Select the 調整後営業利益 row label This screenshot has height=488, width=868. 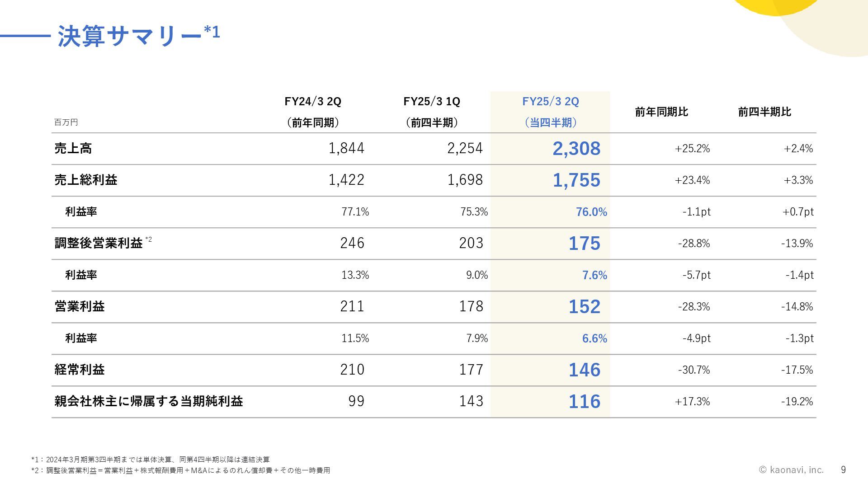click(99, 243)
